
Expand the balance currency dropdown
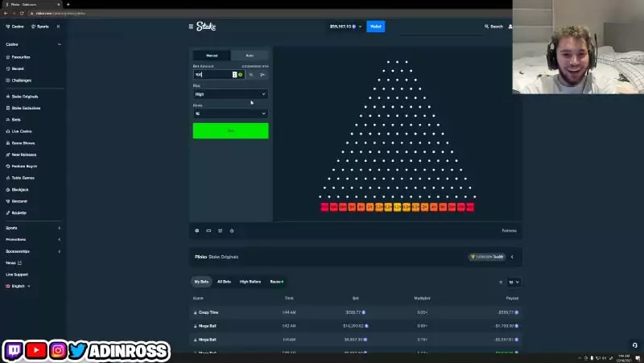point(360,27)
